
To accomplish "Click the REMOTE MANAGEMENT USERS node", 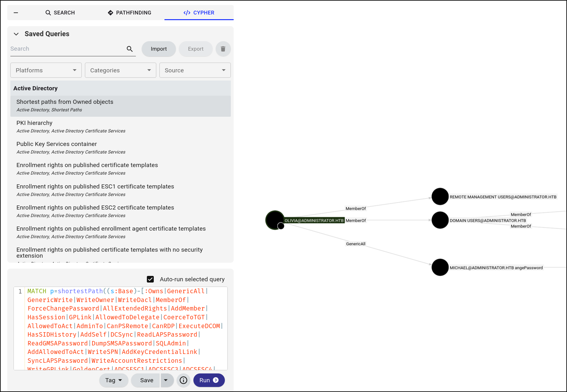I will coord(440,197).
